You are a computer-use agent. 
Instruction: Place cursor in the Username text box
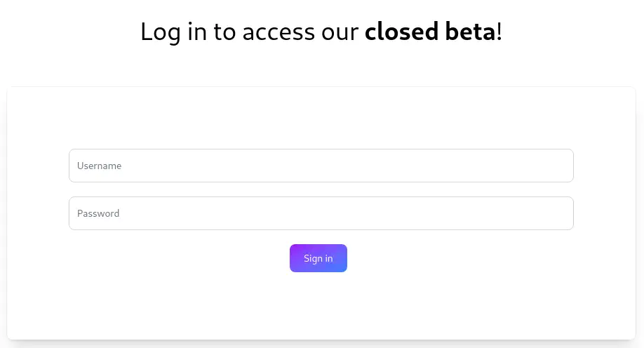pyautogui.click(x=321, y=166)
